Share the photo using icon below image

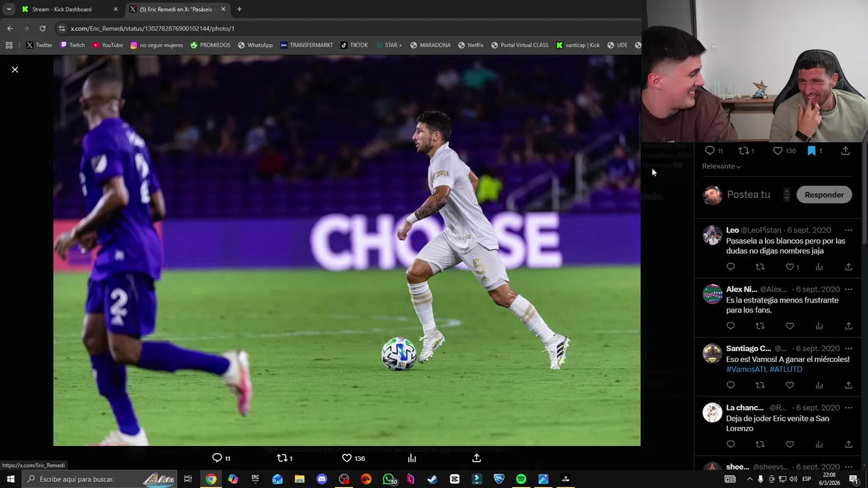click(477, 458)
